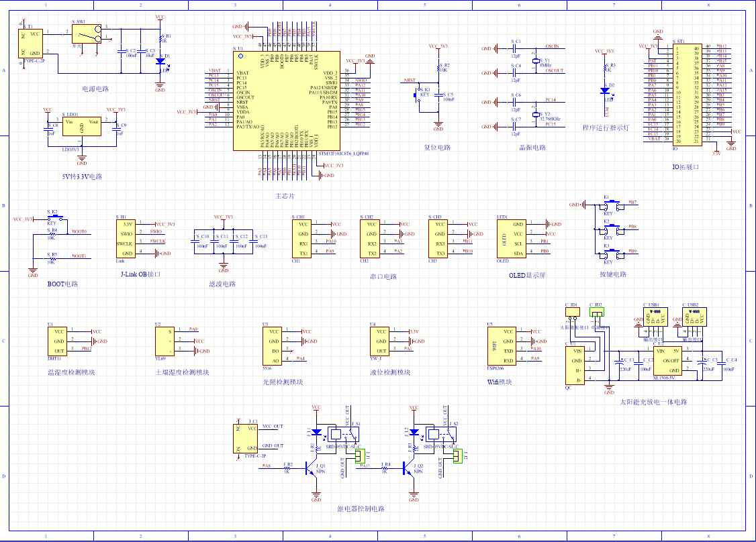Click the 5V转3.3V电路 label
Screen dimensions: 756x542
tap(82, 177)
